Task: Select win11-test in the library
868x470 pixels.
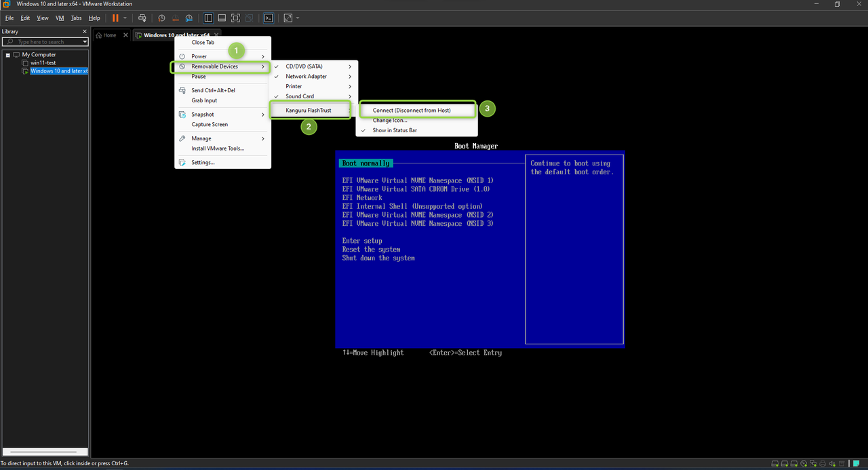Action: pyautogui.click(x=43, y=62)
